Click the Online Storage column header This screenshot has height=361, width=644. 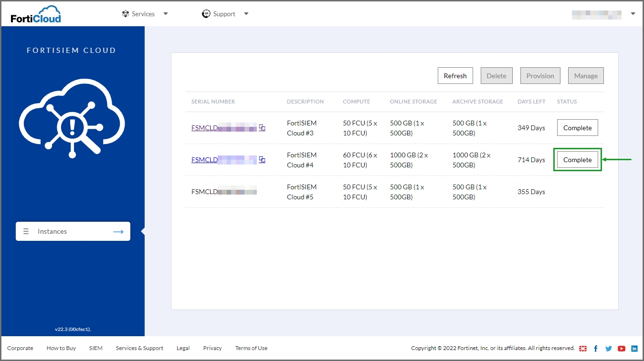point(413,102)
